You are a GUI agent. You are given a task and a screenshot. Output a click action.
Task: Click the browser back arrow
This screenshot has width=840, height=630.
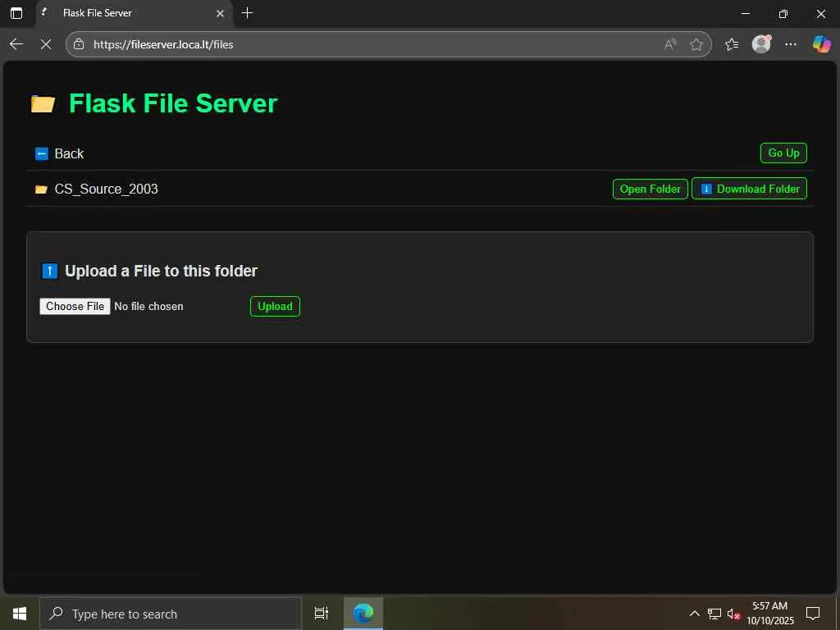16,44
